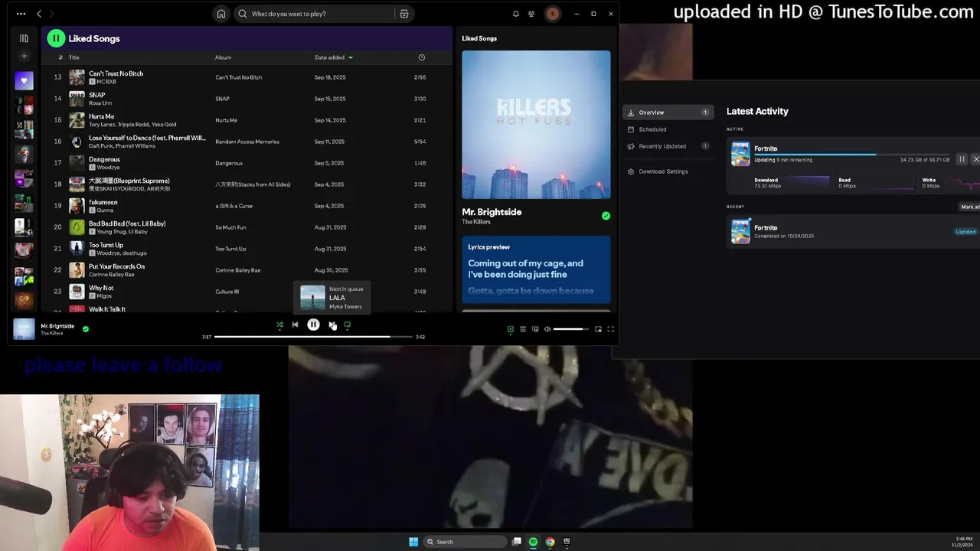Viewport: 980px width, 551px height.
Task: Toggle liked checkmark beside Mr. Brightside in player bar
Action: (85, 329)
